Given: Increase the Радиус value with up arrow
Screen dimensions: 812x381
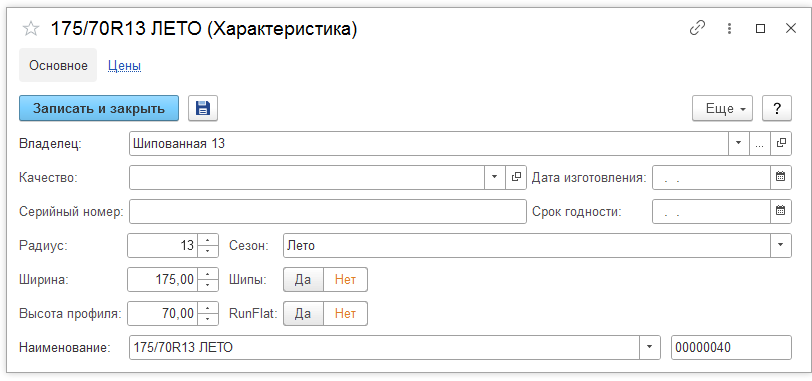Looking at the screenshot, I should 208,240.
